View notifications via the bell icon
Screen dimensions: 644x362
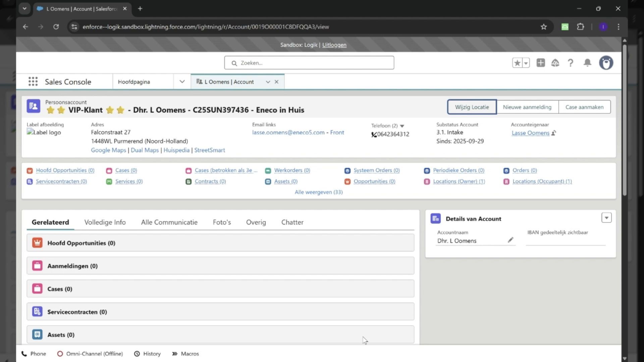coord(587,63)
